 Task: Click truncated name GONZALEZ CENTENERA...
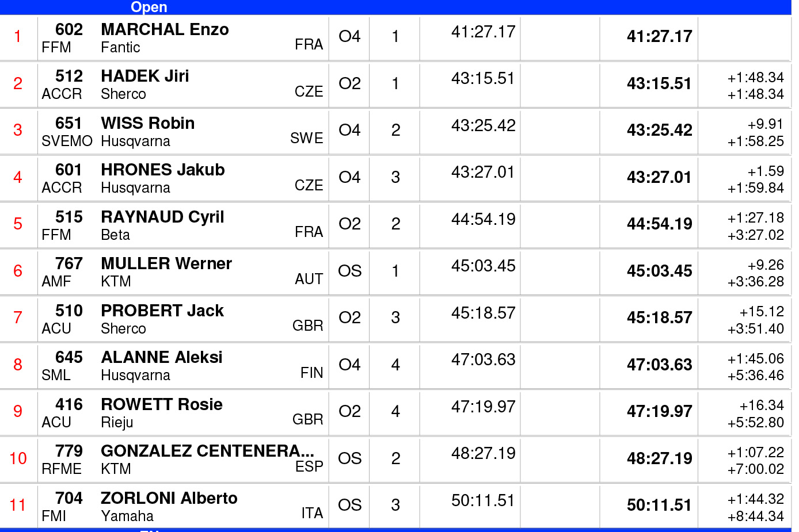(207, 451)
